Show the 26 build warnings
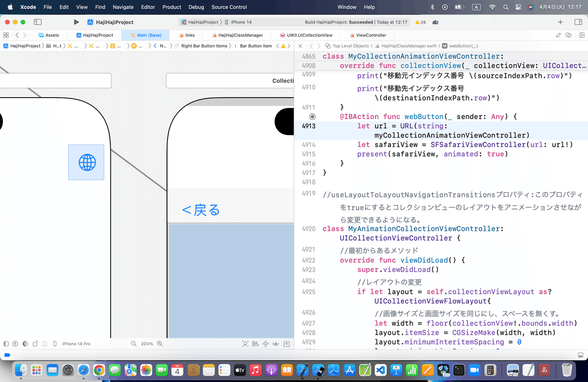Screen dimensions: 588x382 pyautogui.click(x=420, y=22)
